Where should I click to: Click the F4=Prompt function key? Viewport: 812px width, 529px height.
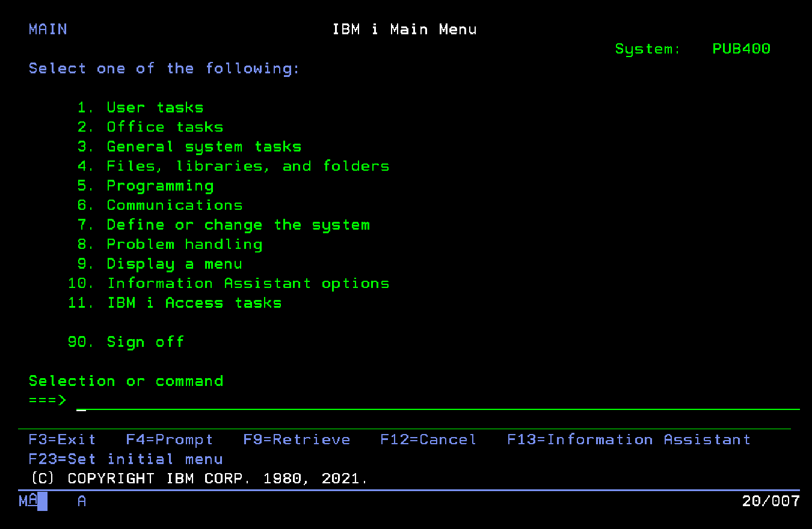(x=170, y=440)
